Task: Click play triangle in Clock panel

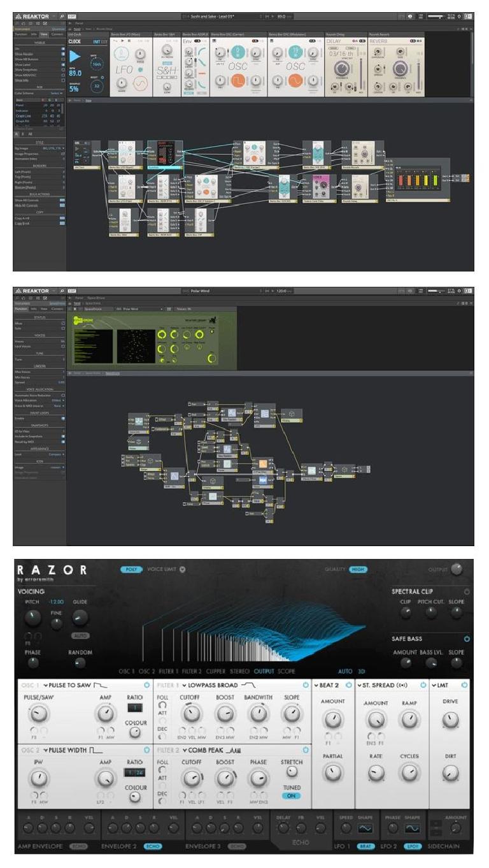Action: 76,57
